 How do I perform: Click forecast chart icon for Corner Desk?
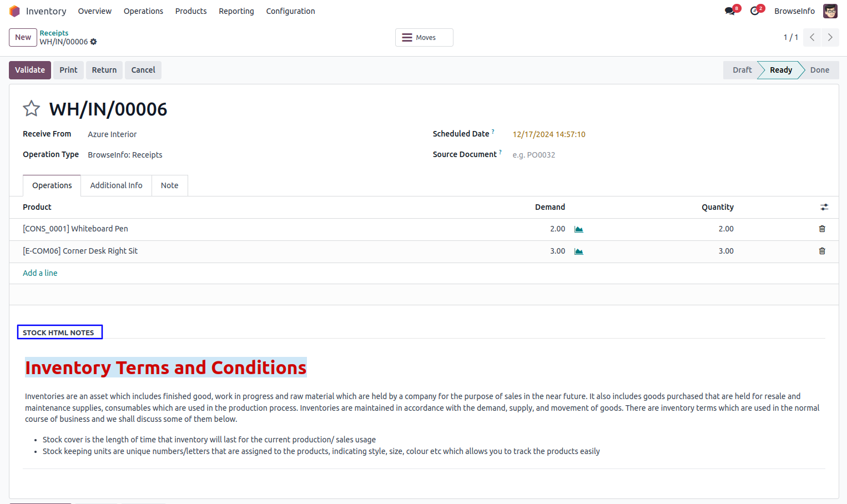(579, 251)
